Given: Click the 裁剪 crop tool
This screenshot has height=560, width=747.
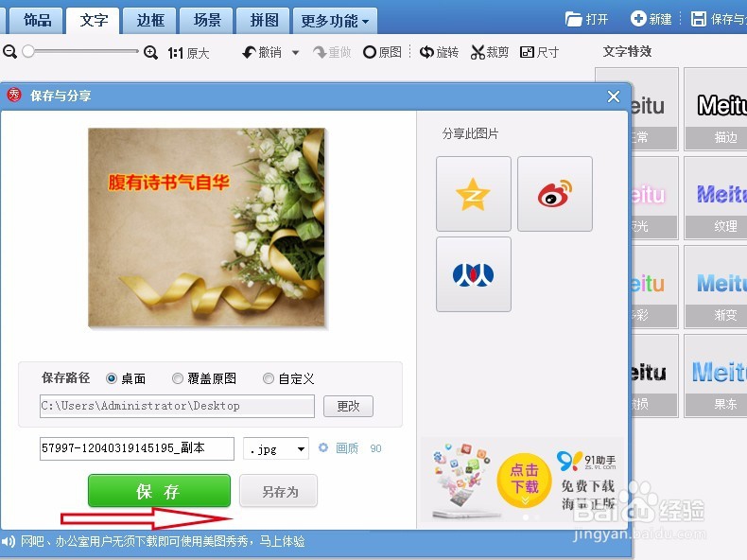Looking at the screenshot, I should pyautogui.click(x=490, y=52).
